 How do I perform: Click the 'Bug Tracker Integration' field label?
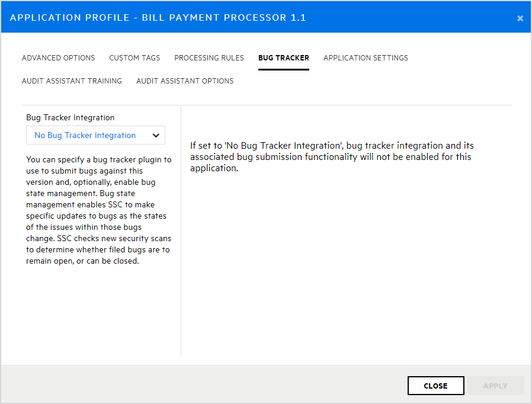(x=70, y=118)
